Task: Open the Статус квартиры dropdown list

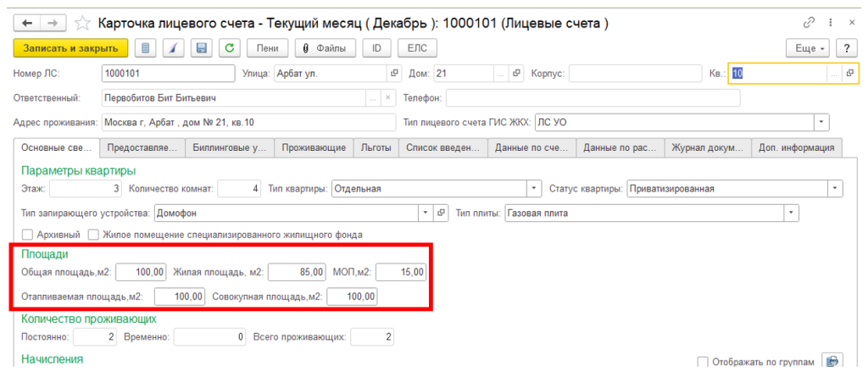Action: (x=835, y=188)
